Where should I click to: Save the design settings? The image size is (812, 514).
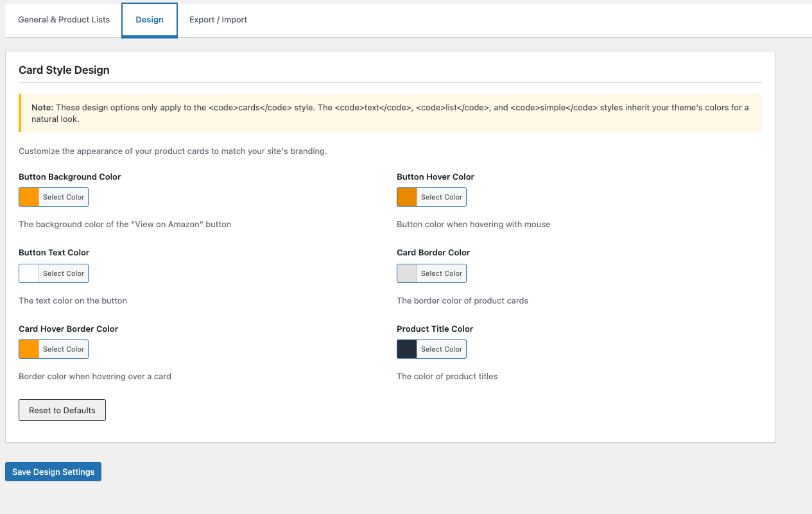[53, 471]
